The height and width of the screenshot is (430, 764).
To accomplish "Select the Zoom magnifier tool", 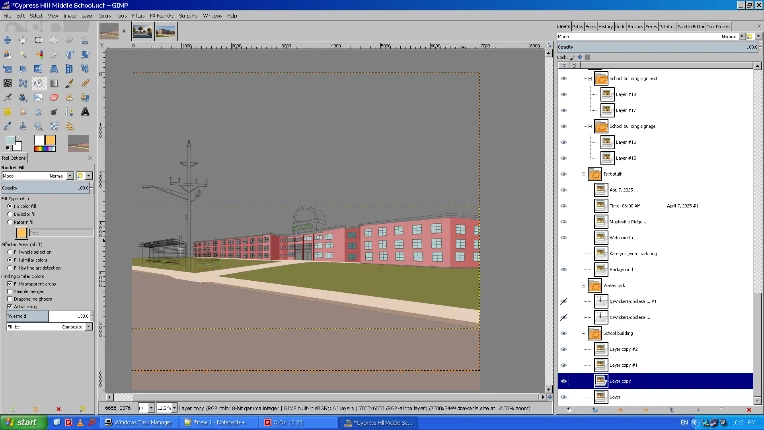I will click(x=38, y=126).
